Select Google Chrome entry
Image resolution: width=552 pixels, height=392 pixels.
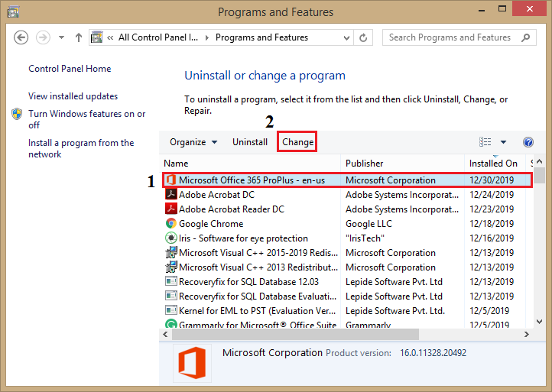(211, 224)
